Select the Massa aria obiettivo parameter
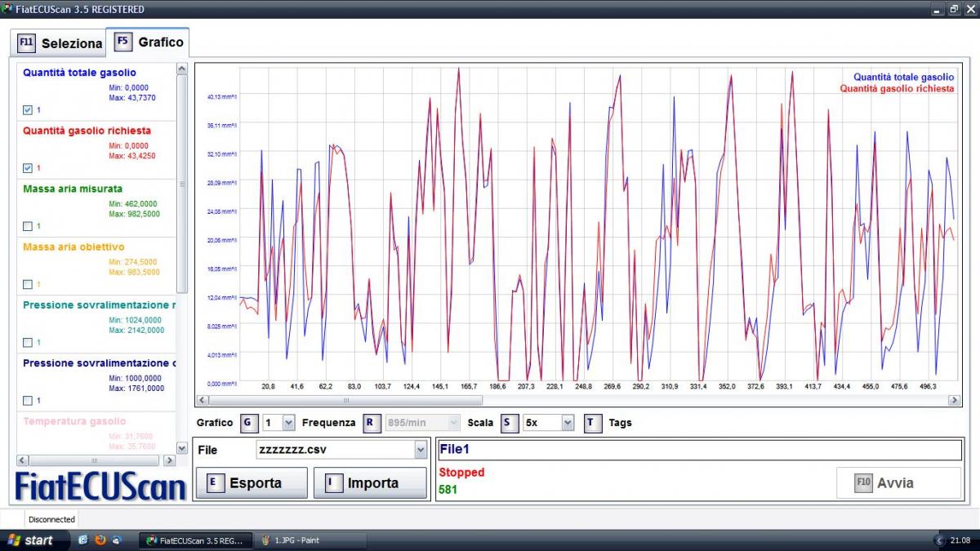This screenshot has height=551, width=980. 73,247
